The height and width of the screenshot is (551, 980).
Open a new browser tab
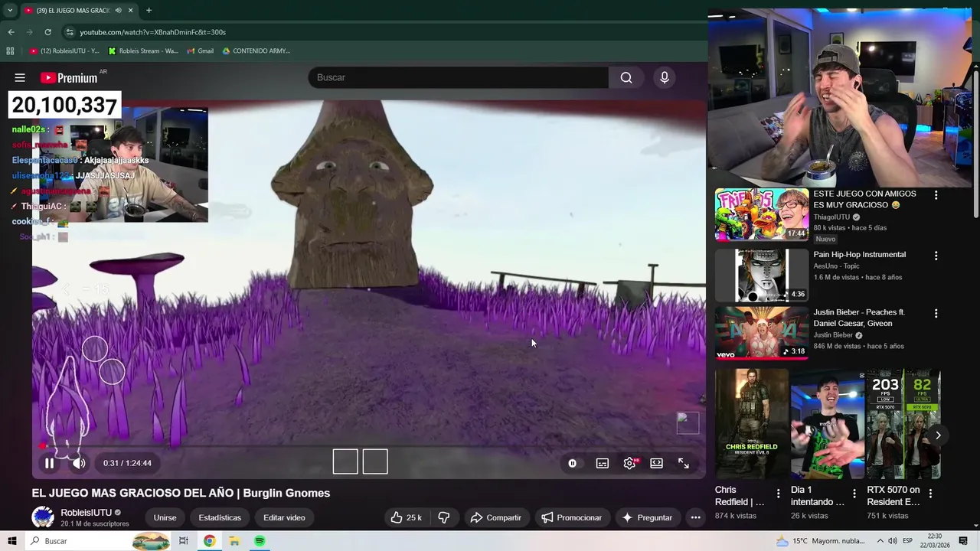[149, 10]
